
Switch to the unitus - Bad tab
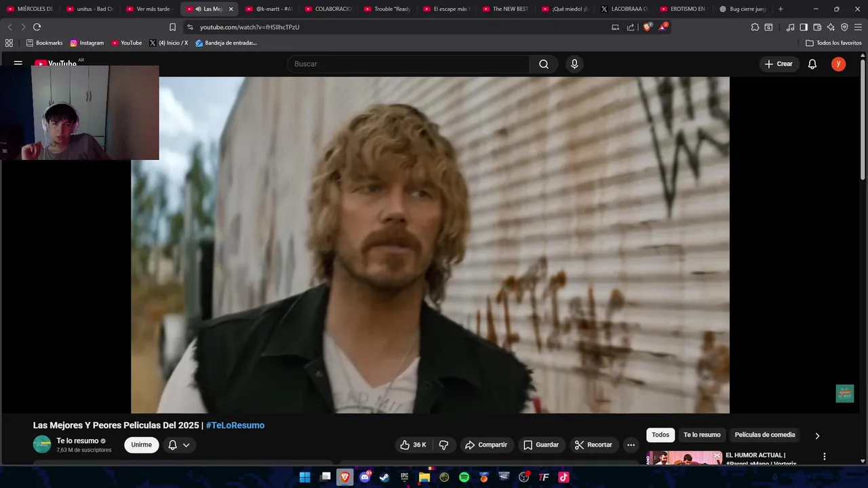(x=90, y=9)
